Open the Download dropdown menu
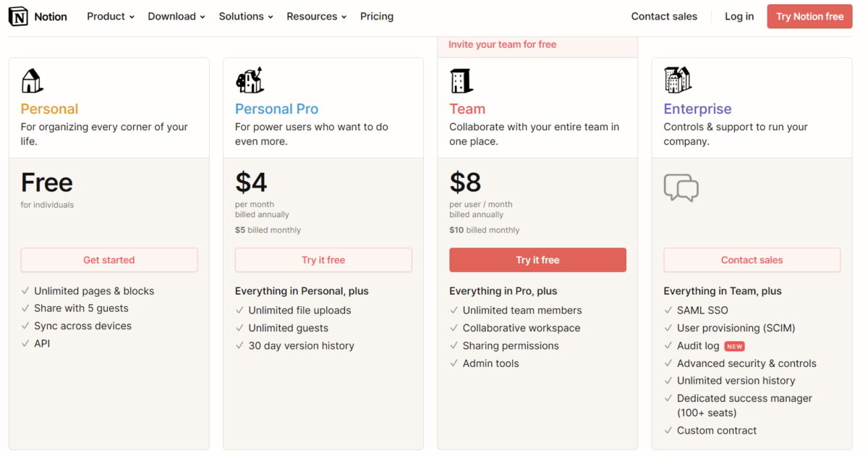868x456 pixels. tap(176, 16)
